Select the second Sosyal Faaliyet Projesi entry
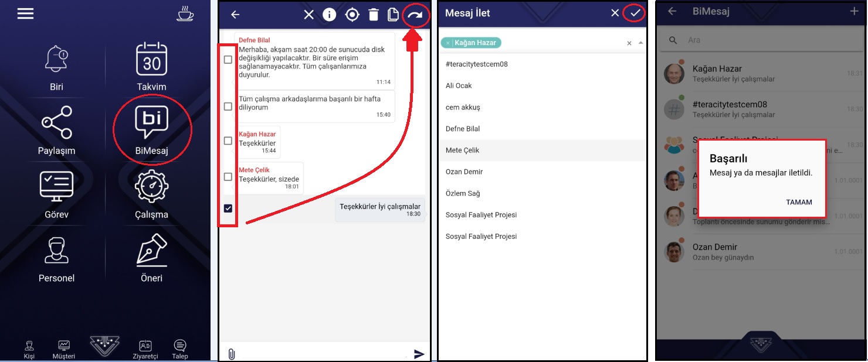 (x=542, y=237)
